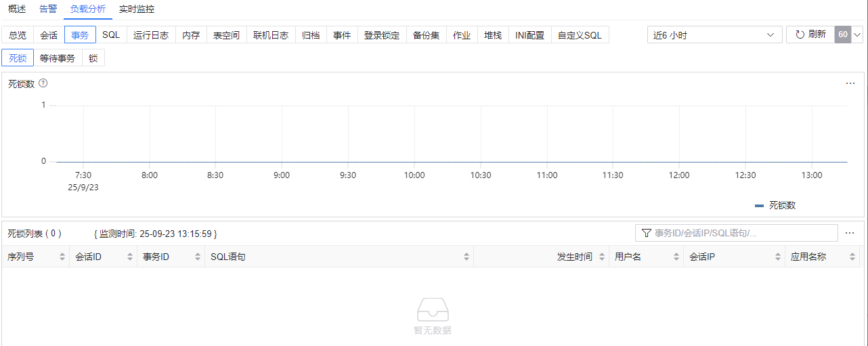This screenshot has height=346, width=868.
Task: Select the 负载分析 tab
Action: tap(88, 9)
